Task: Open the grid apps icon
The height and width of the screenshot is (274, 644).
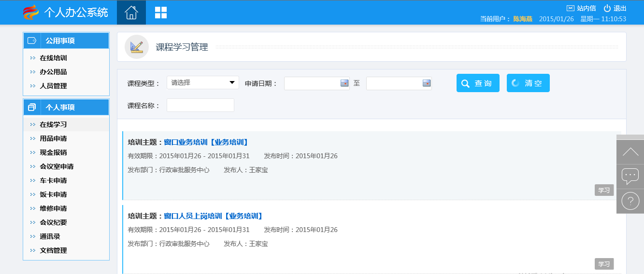Action: (x=160, y=13)
